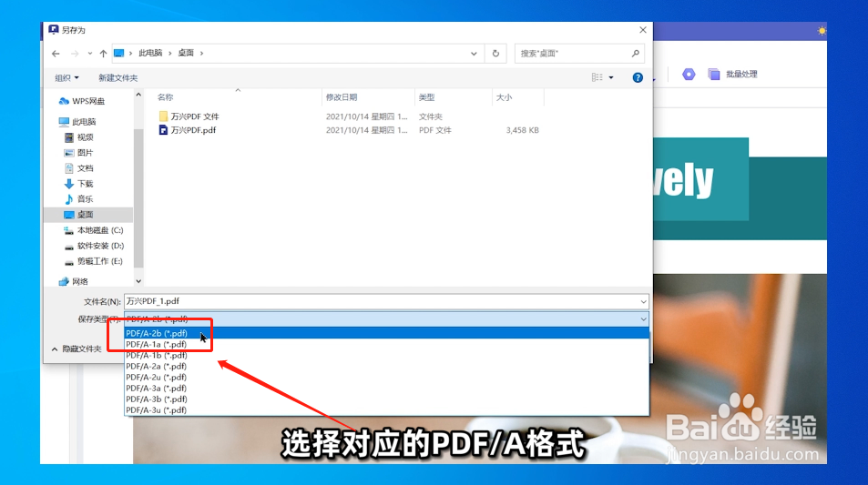Expand the 文件名 dropdown arrow

(643, 301)
